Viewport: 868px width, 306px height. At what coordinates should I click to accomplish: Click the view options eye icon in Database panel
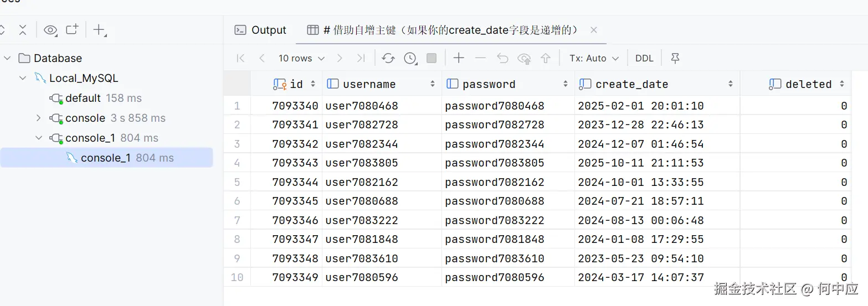(x=50, y=30)
